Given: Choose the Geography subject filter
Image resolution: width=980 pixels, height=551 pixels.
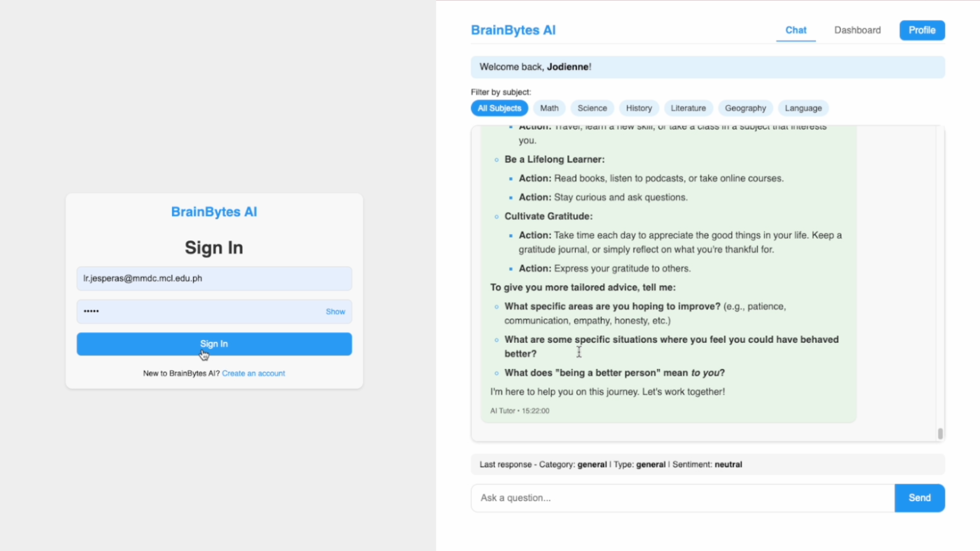Looking at the screenshot, I should (x=745, y=108).
